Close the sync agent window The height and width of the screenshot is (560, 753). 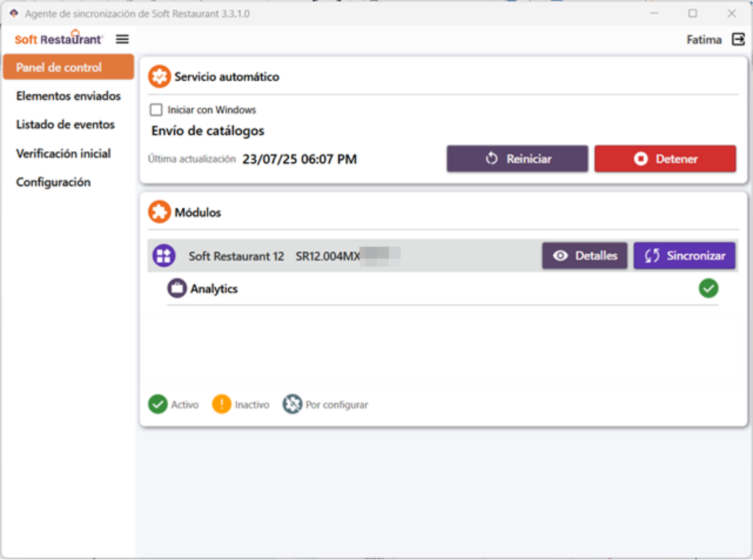pos(731,14)
